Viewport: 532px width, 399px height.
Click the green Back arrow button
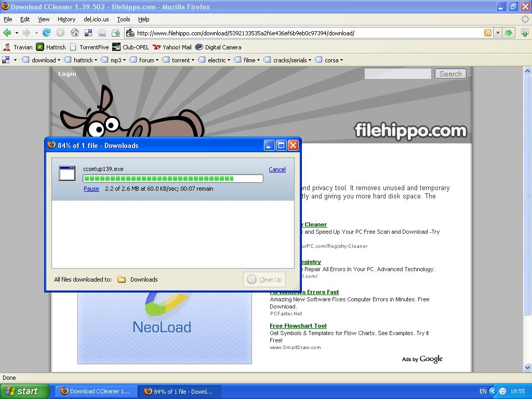point(7,33)
